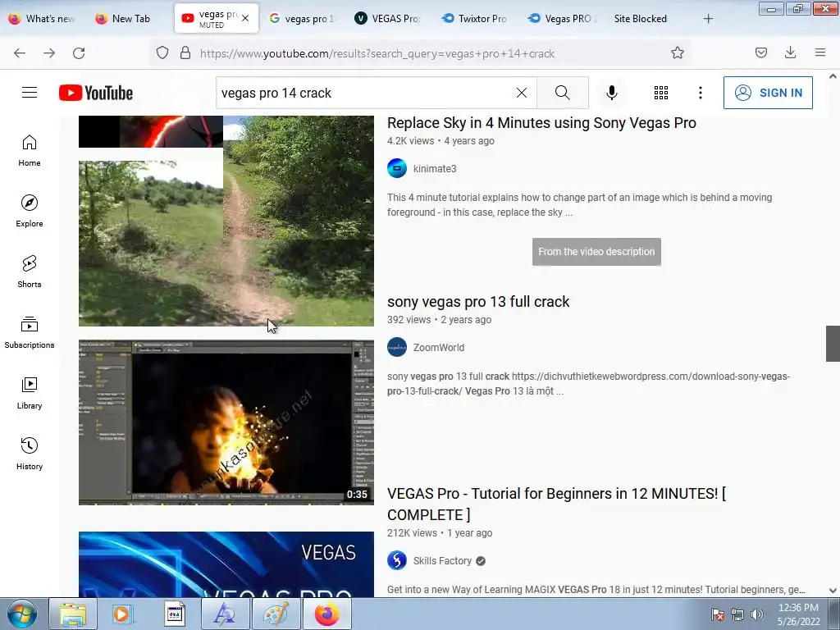
Task: Open the Firefox downloads panel
Action: [x=790, y=52]
